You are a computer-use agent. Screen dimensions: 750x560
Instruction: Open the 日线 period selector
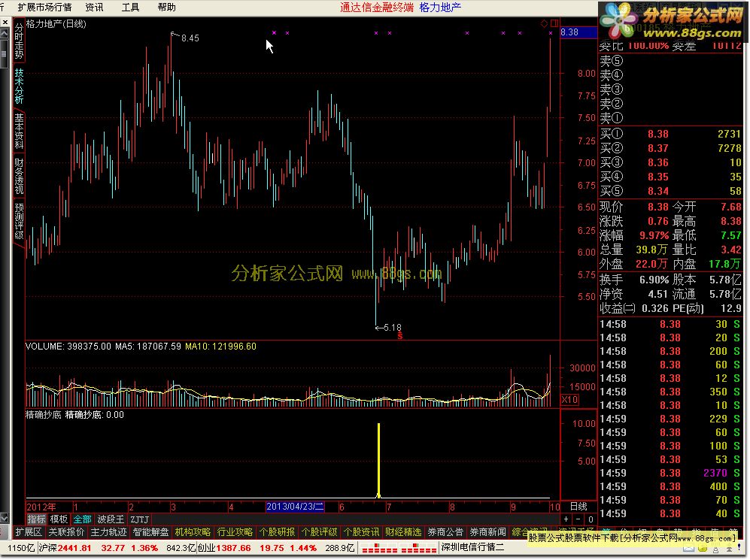click(x=578, y=506)
